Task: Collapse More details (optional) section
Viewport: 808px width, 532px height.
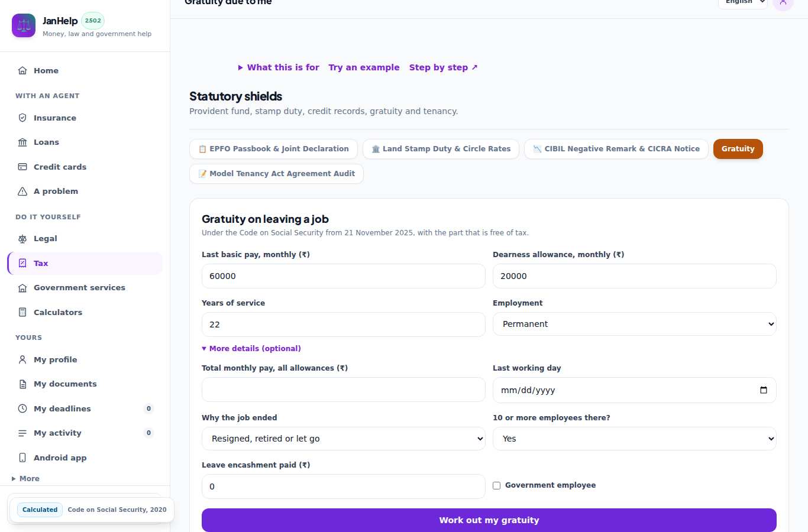Action: point(251,349)
